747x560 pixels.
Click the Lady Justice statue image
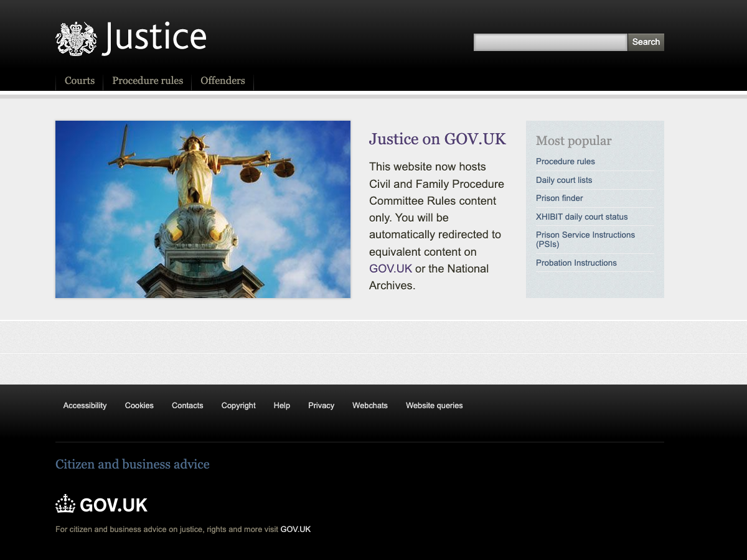pos(203,209)
